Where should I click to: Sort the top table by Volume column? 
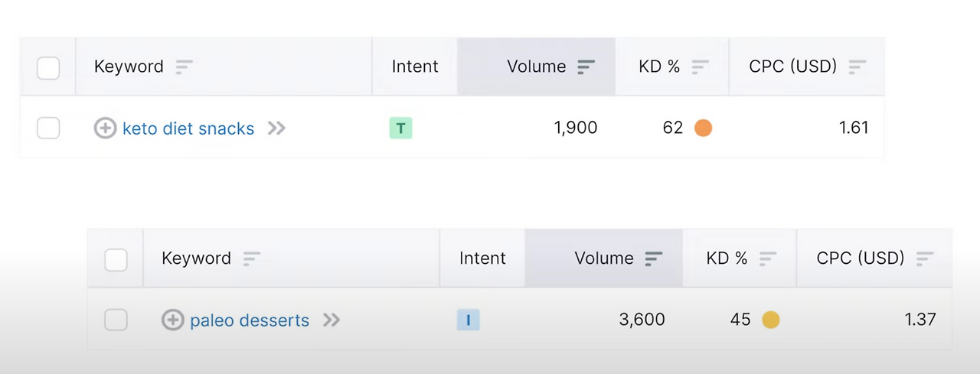(x=586, y=67)
